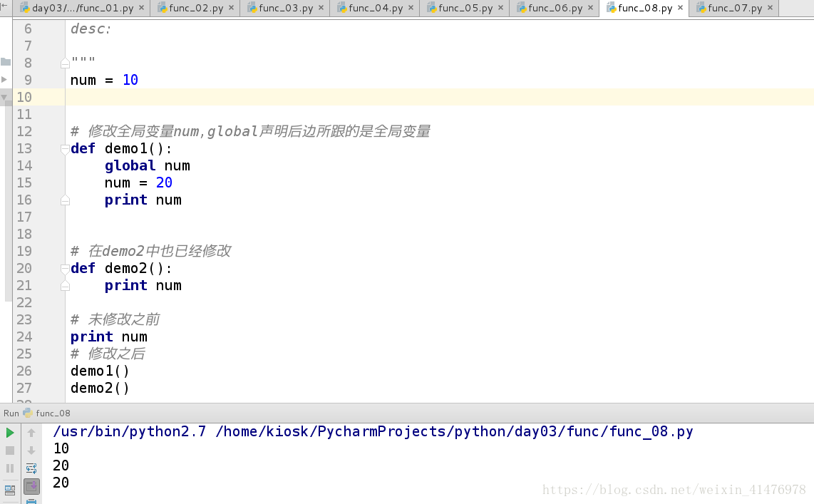814x504 pixels.
Task: Click the gray Stop process button
Action: [x=10, y=451]
